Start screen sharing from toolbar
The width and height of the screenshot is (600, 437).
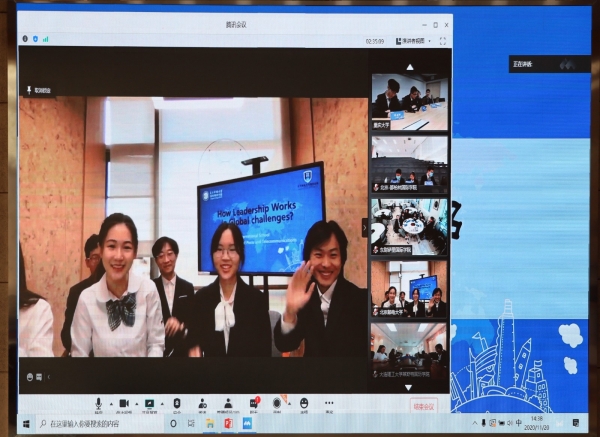pyautogui.click(x=150, y=403)
